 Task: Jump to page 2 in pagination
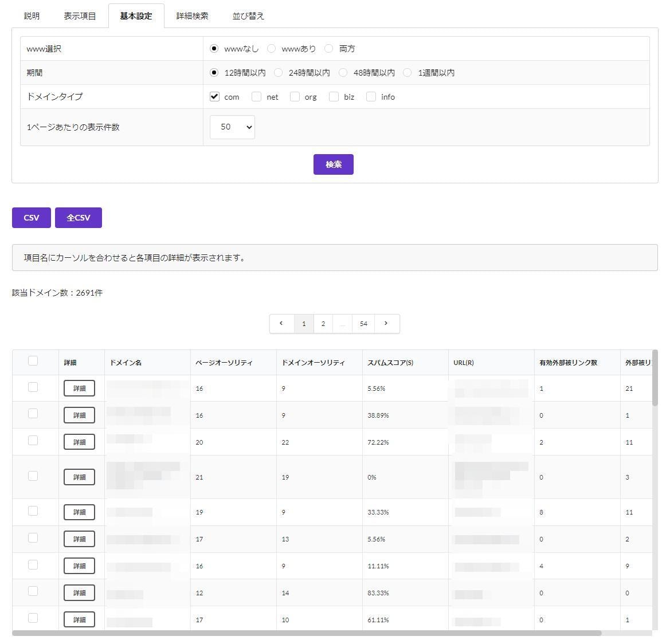click(323, 324)
